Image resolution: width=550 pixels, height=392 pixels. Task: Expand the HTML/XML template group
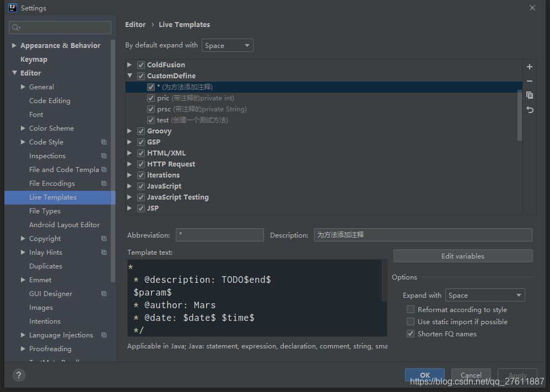[x=130, y=153]
